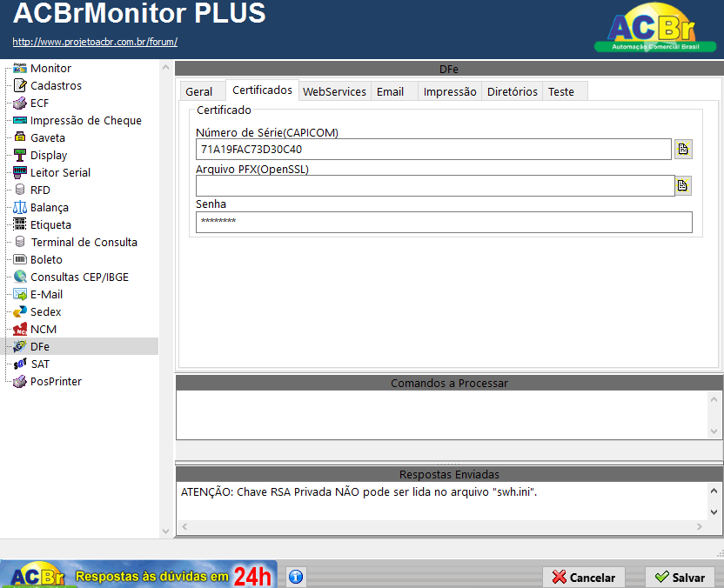Open RFD database icon
The width and height of the screenshot is (724, 588).
tap(20, 190)
